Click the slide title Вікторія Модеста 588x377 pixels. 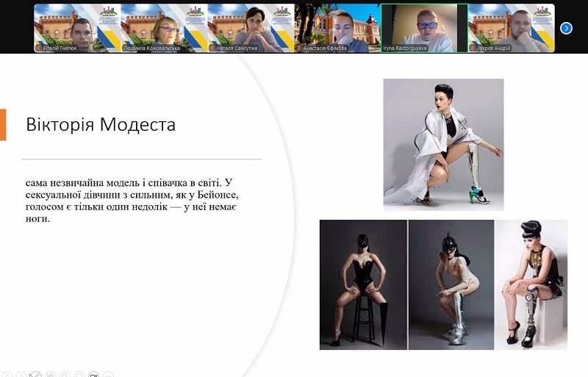click(101, 124)
